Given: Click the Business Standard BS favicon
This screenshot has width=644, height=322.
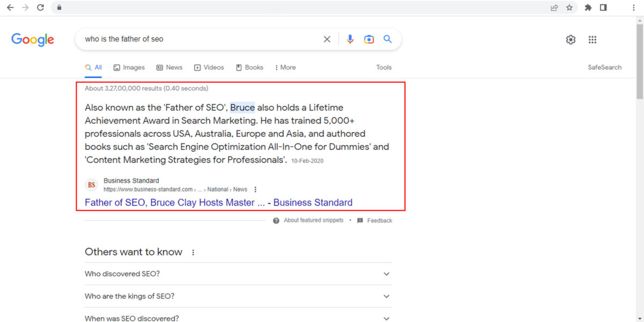Looking at the screenshot, I should 91,185.
